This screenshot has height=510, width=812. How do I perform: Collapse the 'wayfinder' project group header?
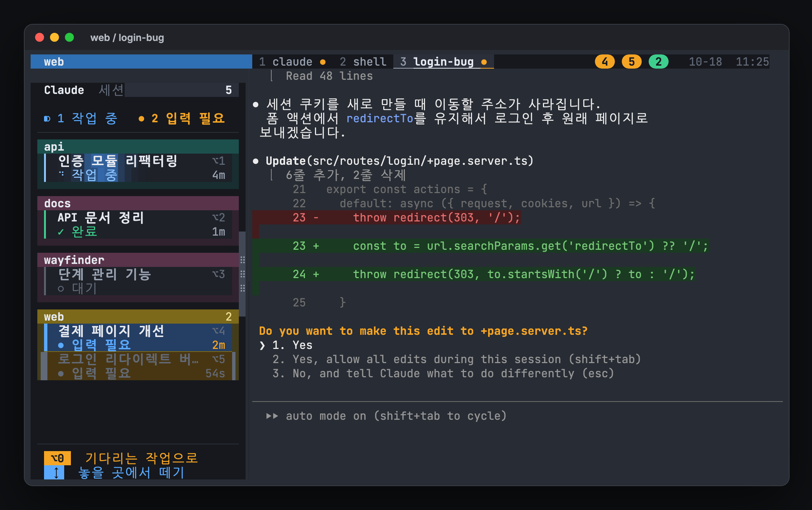click(x=138, y=260)
